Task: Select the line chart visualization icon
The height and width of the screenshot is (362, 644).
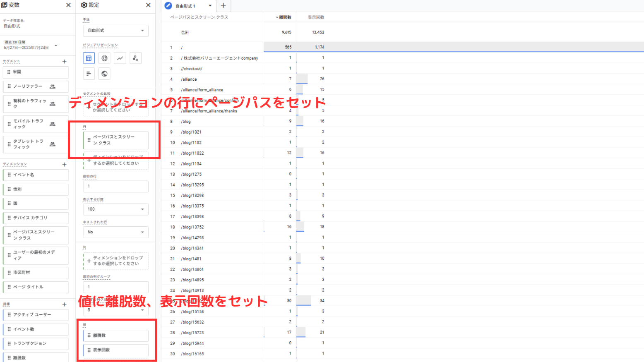Action: tap(120, 58)
